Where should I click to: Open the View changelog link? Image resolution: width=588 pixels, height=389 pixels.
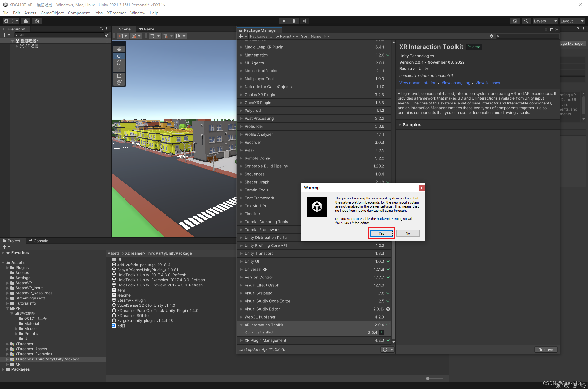coord(456,83)
